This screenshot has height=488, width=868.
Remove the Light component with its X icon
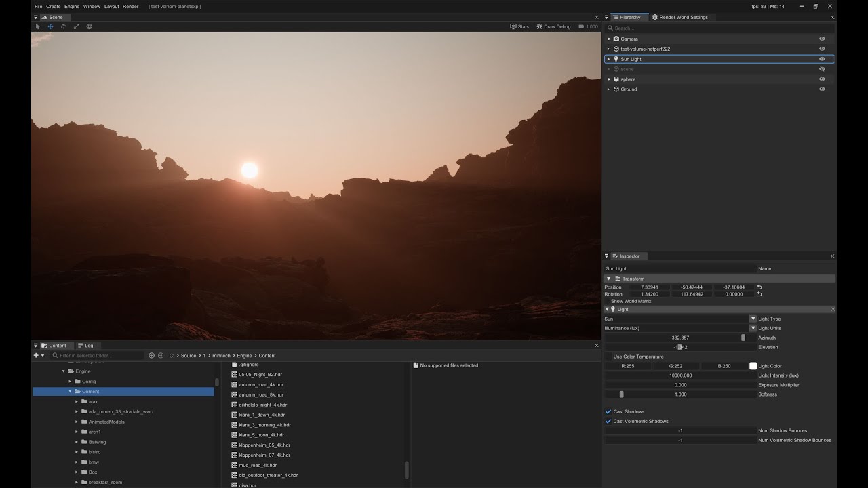[x=833, y=309]
